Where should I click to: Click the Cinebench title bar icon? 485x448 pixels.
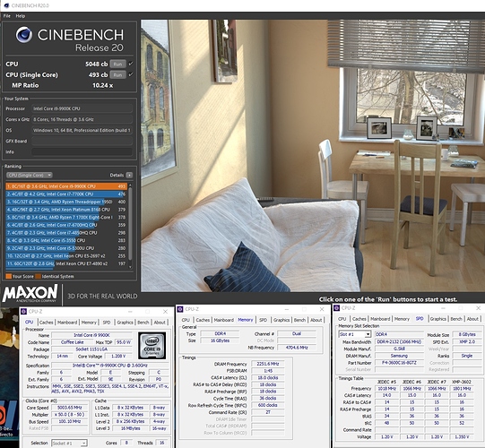tap(6, 5)
